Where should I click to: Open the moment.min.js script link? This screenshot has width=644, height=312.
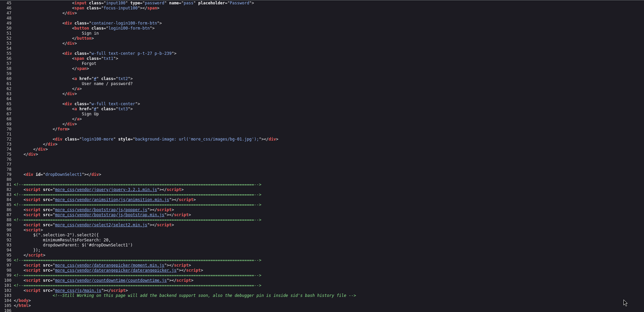(x=110, y=265)
